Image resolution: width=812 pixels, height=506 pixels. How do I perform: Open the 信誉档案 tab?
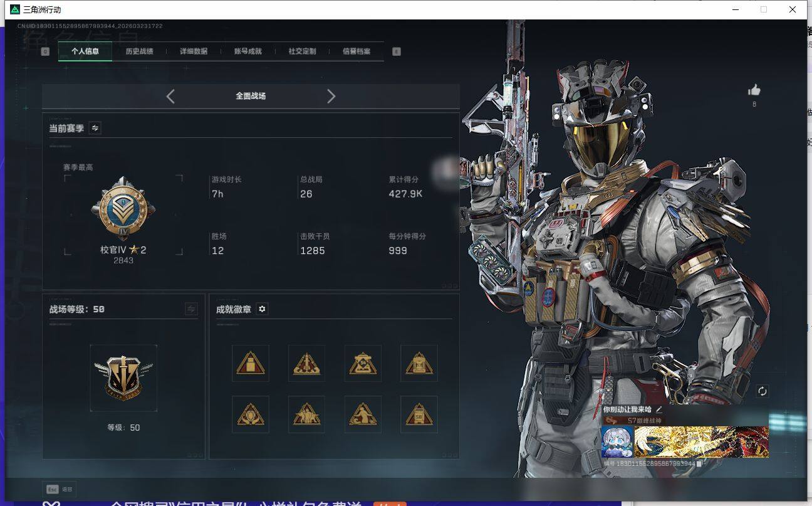357,51
